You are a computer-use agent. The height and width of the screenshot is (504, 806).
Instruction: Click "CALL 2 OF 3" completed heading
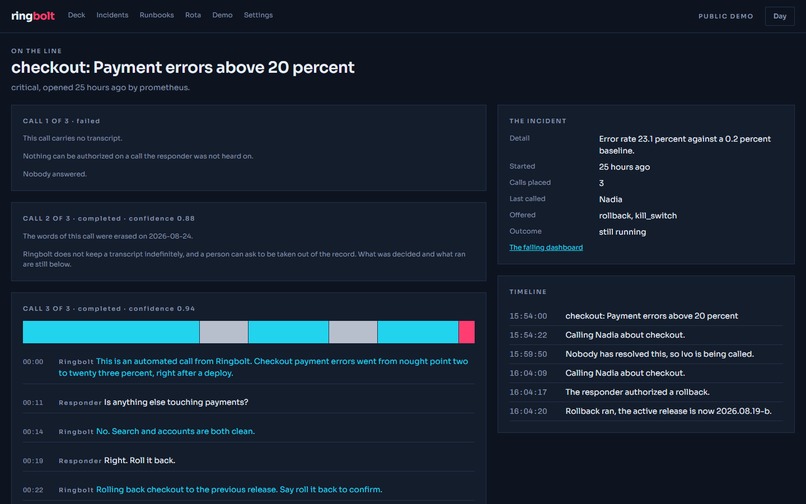[108, 219]
